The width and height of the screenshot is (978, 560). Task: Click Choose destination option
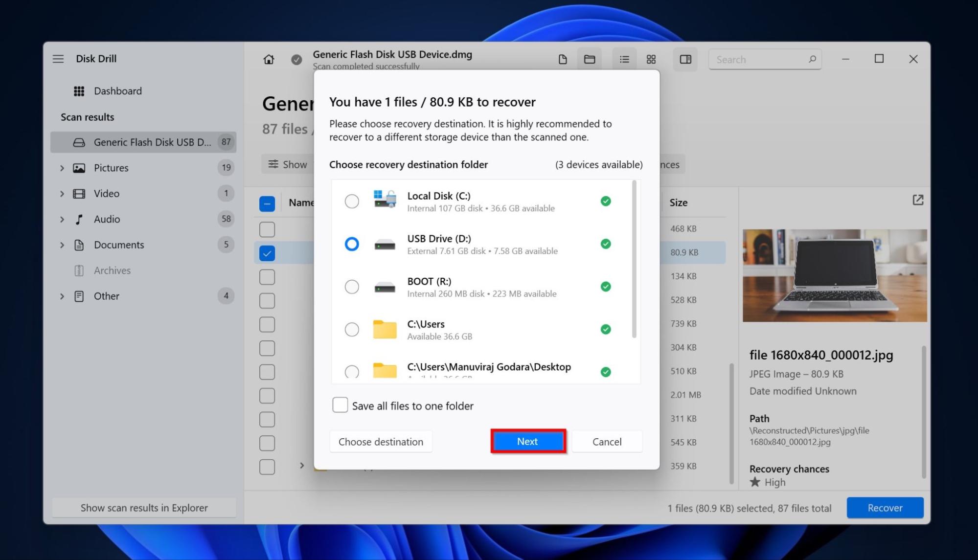tap(381, 441)
